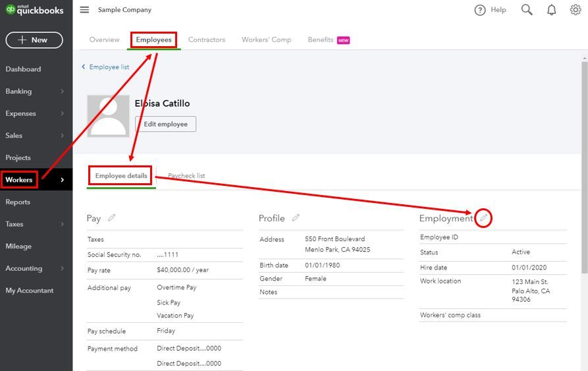The height and width of the screenshot is (371, 588).
Task: Switch to Paycheck list tab
Action: coord(186,175)
